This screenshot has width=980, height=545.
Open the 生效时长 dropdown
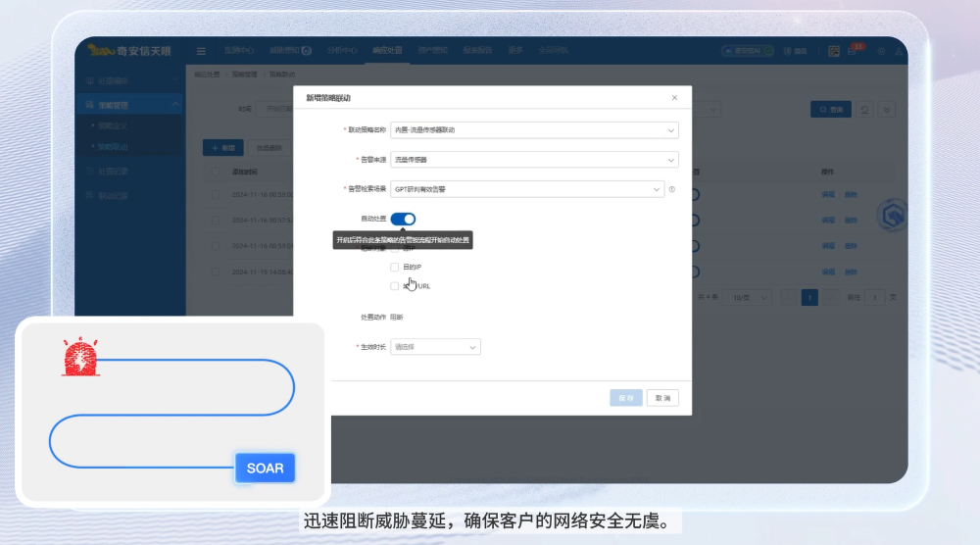436,347
